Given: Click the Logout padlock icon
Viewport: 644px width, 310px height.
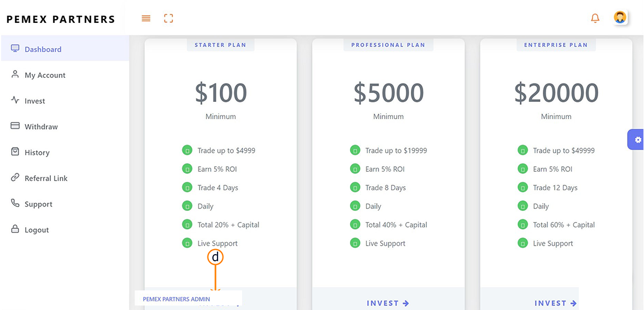Looking at the screenshot, I should tap(15, 229).
